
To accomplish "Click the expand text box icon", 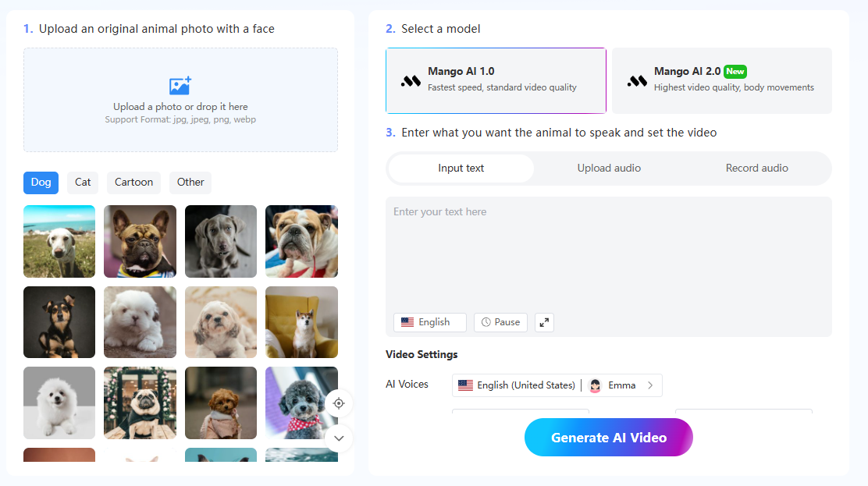I will point(544,322).
